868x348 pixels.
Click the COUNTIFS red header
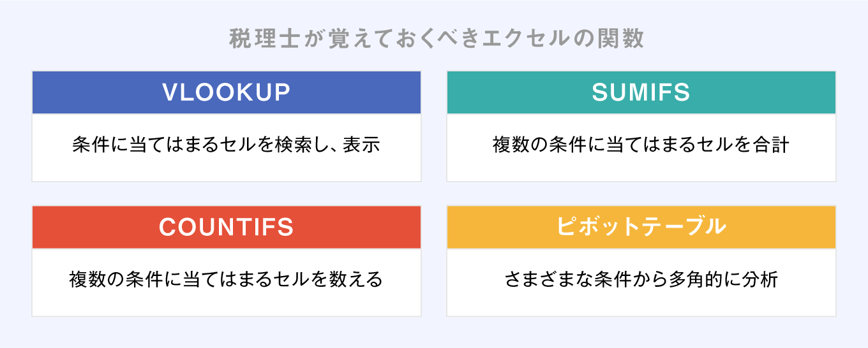click(x=227, y=227)
